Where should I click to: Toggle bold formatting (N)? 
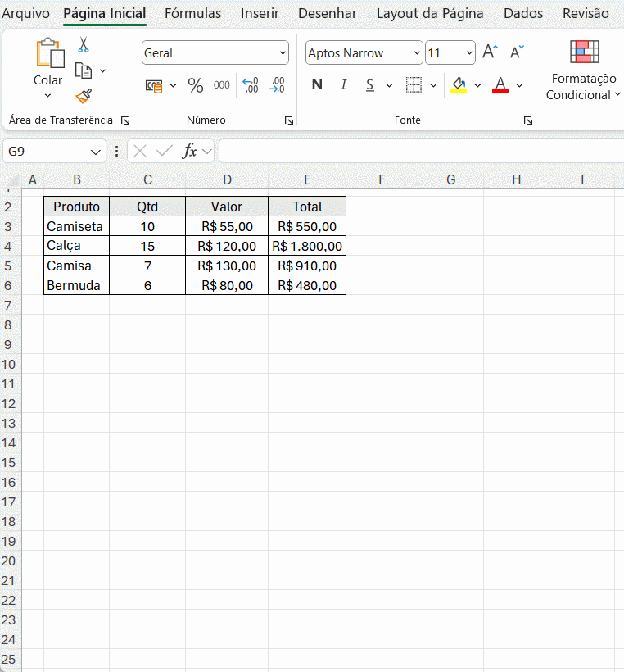click(317, 85)
